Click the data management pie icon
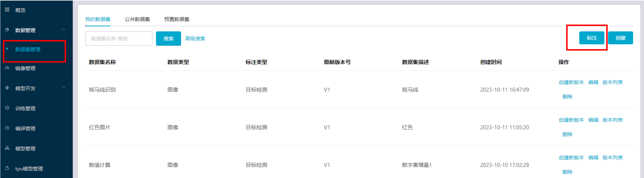The width and height of the screenshot is (644, 178). point(7,30)
